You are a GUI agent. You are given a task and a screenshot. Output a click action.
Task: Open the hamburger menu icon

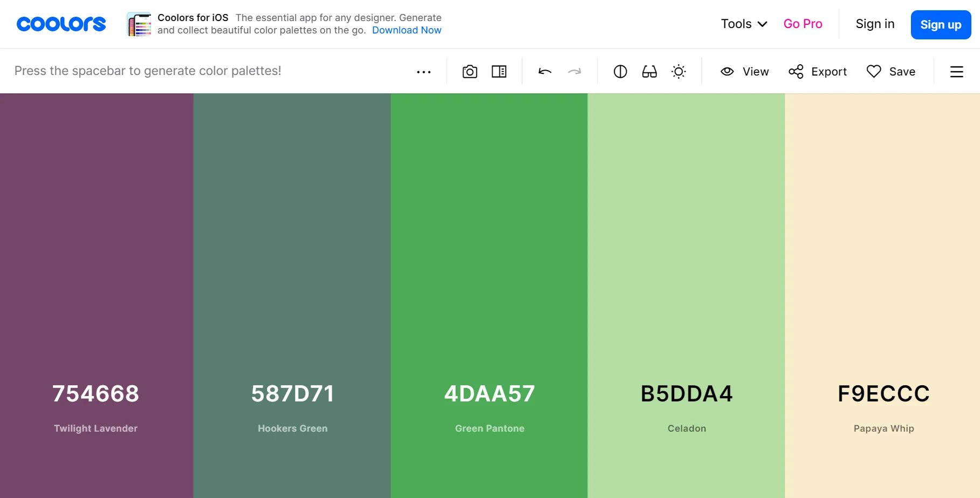point(956,72)
